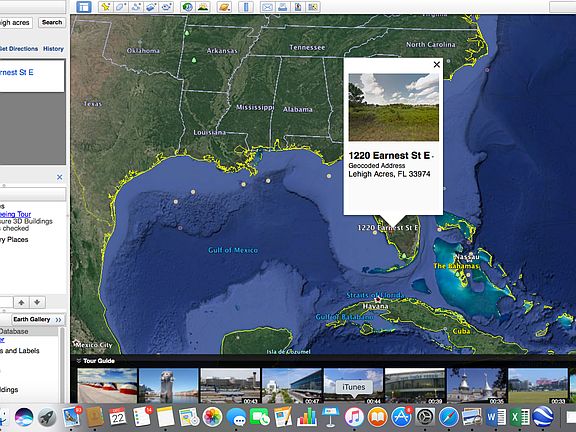Open Microsoft Excel in the dock
Image resolution: width=576 pixels, height=432 pixels.
point(519,417)
